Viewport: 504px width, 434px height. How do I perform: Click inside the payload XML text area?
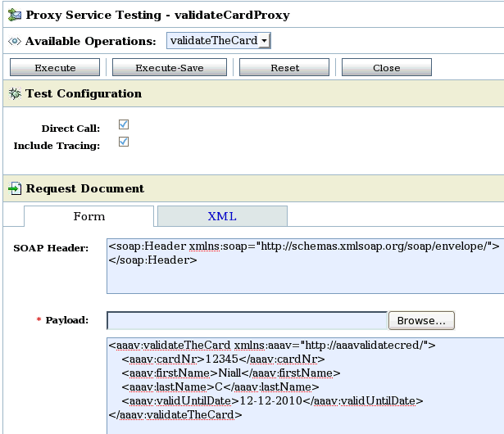coord(306,386)
